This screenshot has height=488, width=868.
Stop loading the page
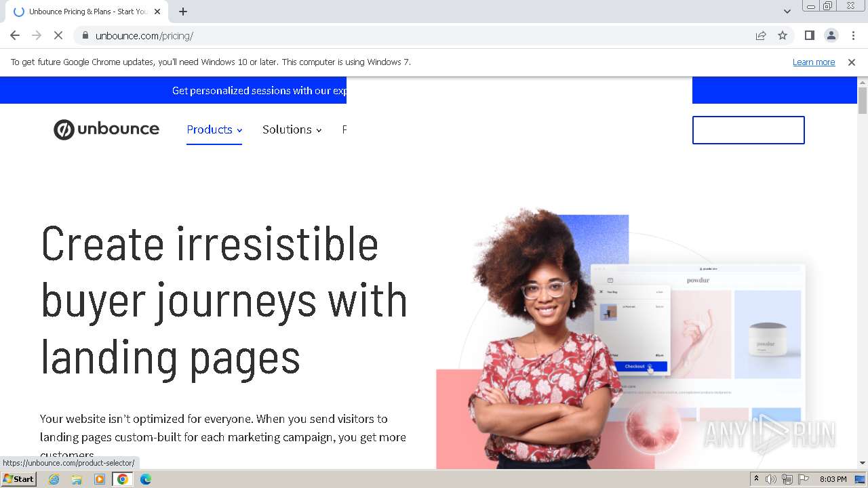coord(58,35)
